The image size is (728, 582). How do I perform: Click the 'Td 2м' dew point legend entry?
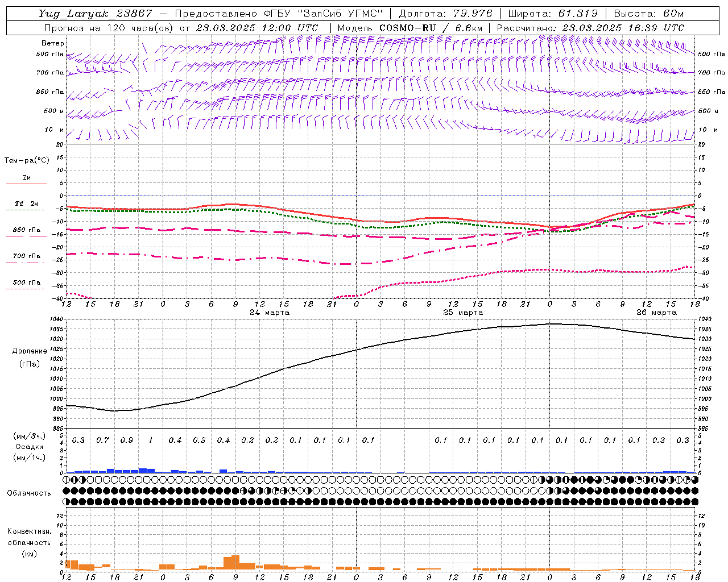[x=27, y=203]
